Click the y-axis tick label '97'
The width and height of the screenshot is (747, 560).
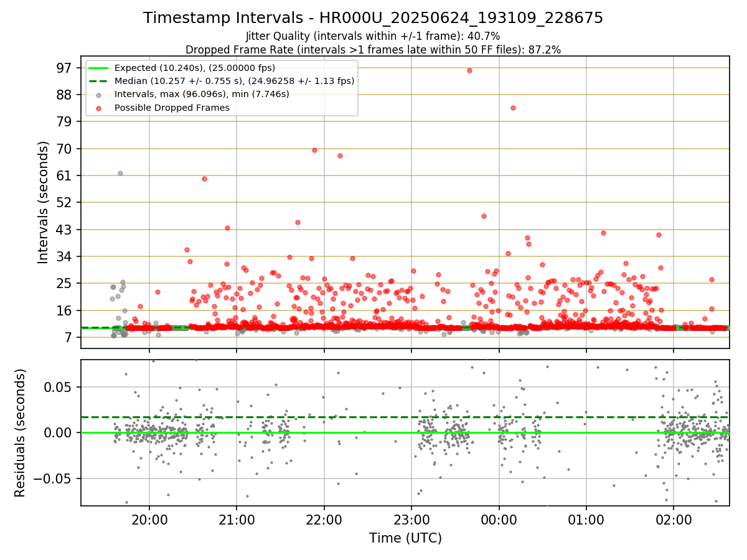point(65,68)
